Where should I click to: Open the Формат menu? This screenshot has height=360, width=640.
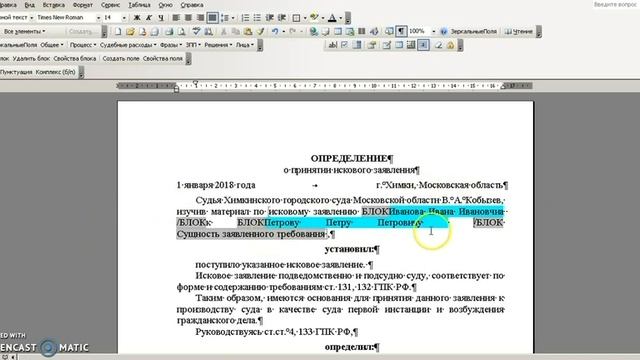(x=82, y=5)
